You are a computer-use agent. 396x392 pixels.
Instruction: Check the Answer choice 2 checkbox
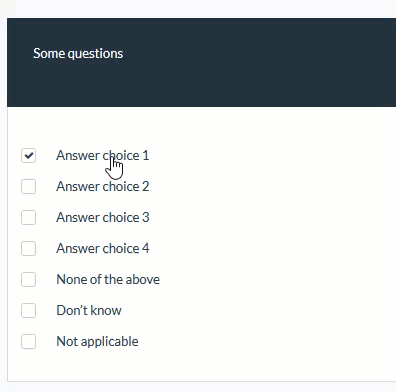click(28, 187)
